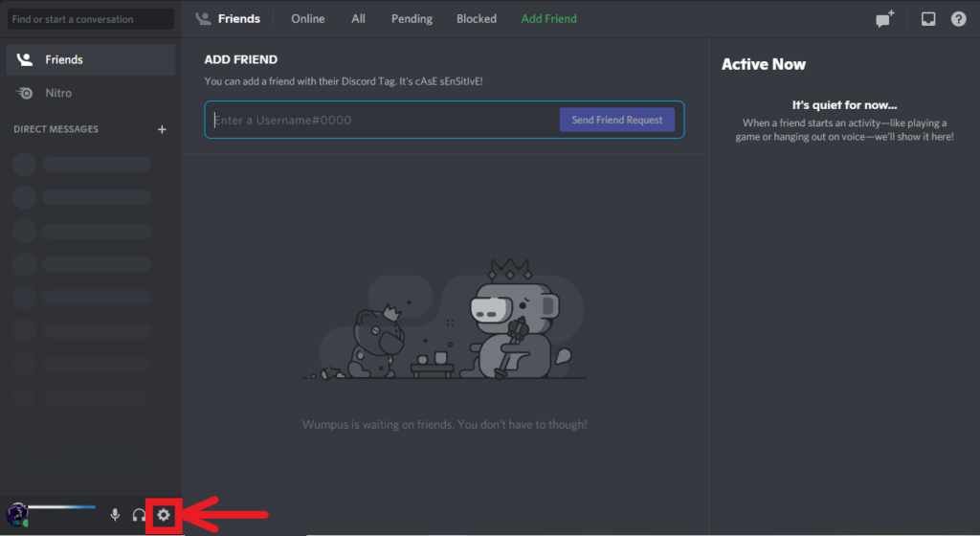Switch to the Online tab

(307, 19)
